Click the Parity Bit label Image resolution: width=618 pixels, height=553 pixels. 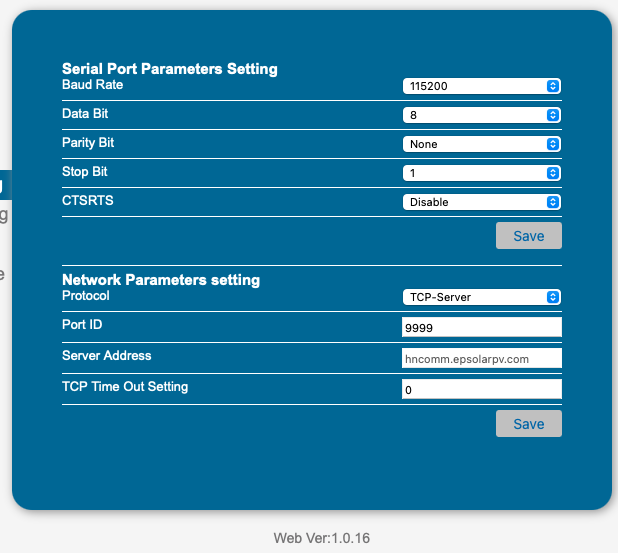click(88, 142)
